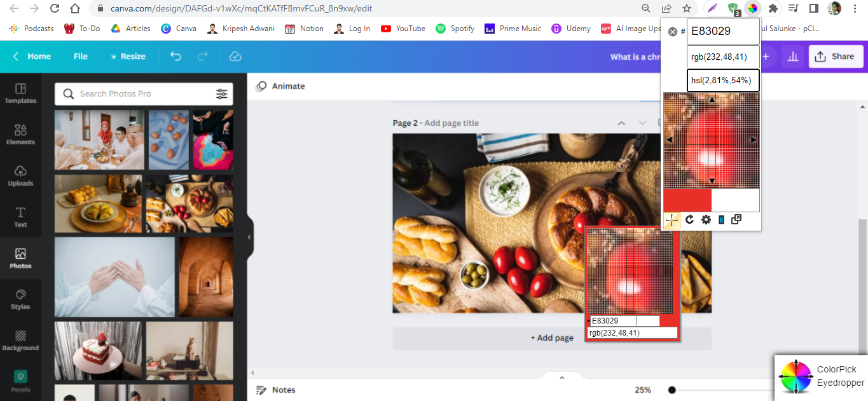Nudge ColorPick selection right arrow
Viewport: 868px width, 401px height.
coord(754,140)
